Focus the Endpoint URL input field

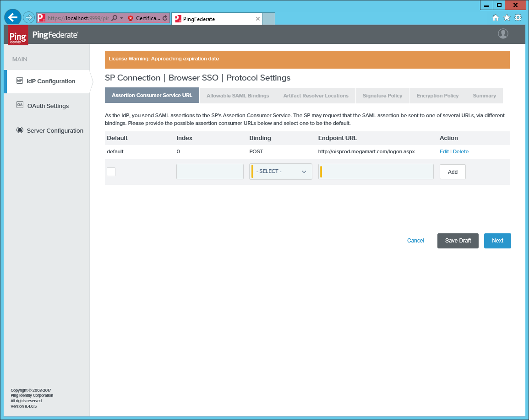[376, 172]
